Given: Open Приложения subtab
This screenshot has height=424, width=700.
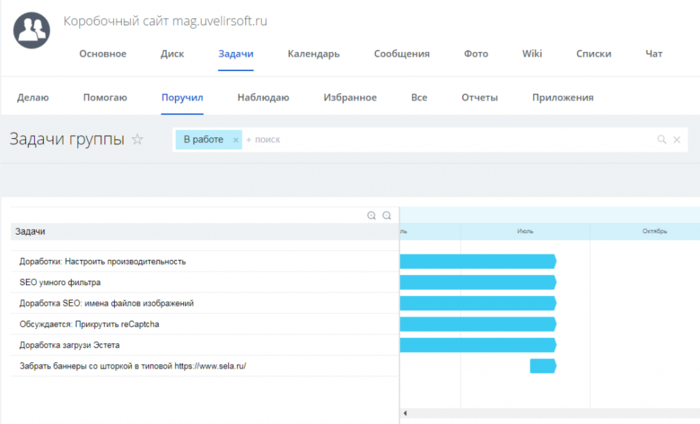Looking at the screenshot, I should coord(563,97).
